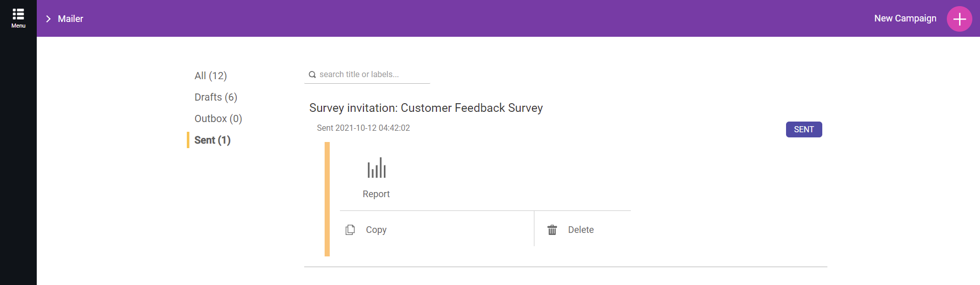Open the Survey invitation campaign title

(426, 108)
